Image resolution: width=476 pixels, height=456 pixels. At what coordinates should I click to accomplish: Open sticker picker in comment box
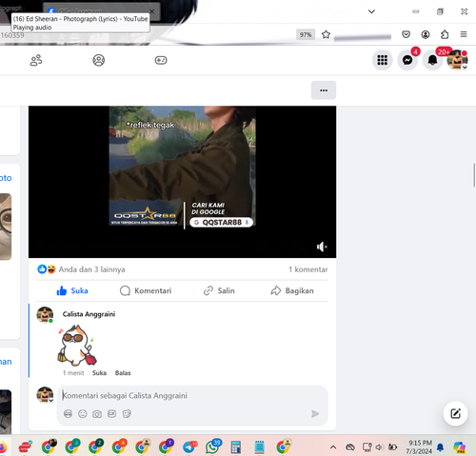(127, 414)
